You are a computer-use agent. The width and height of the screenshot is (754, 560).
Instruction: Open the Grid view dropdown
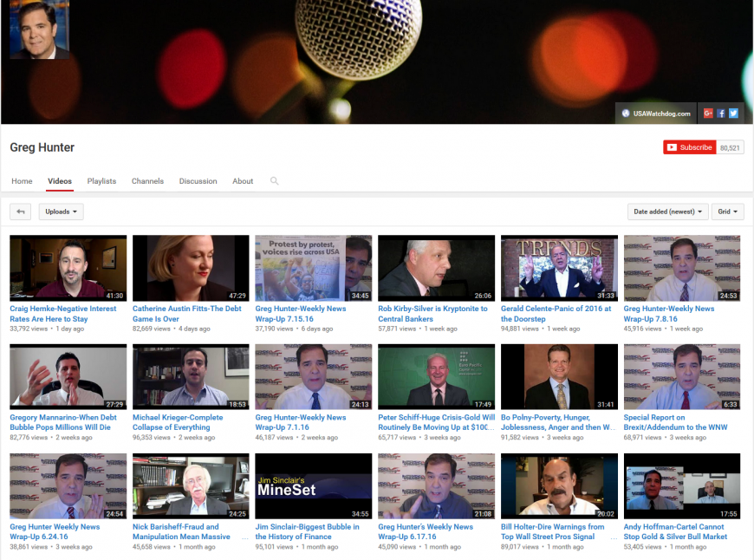727,212
